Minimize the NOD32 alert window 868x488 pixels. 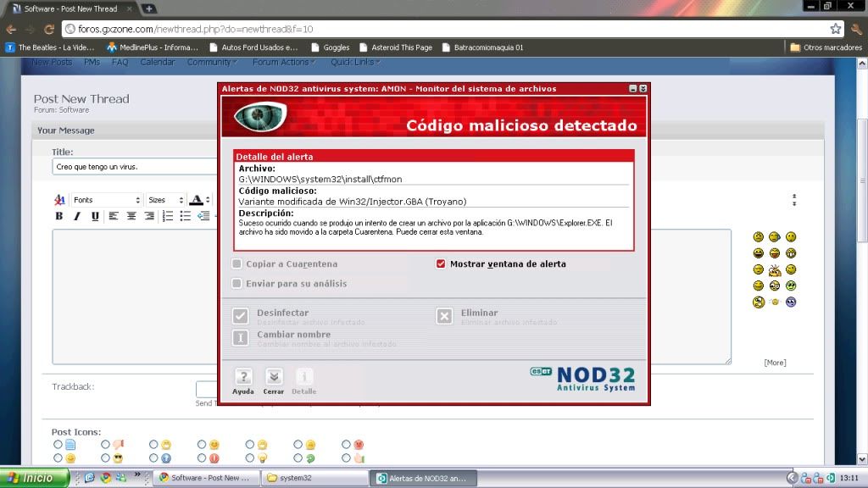[632, 88]
